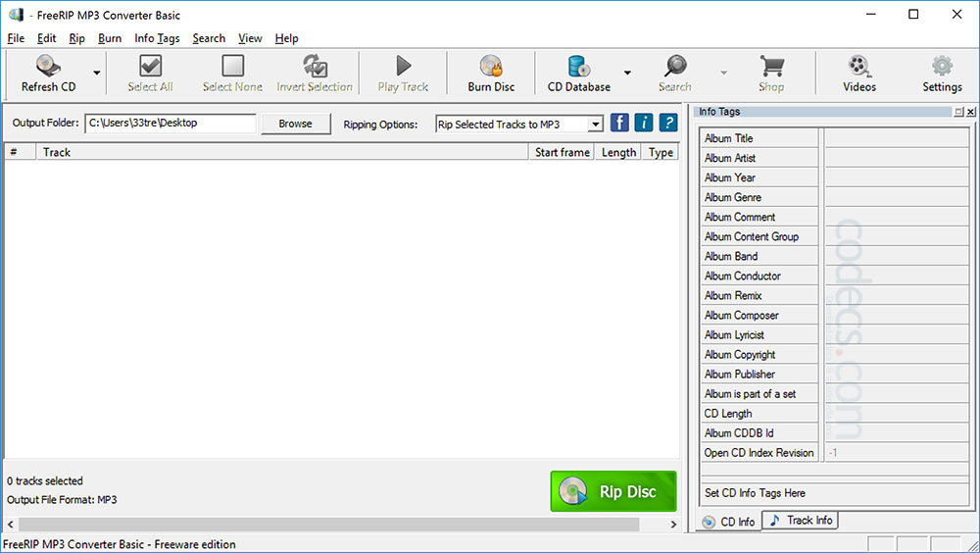Click the 0 tracks selected status text

point(45,481)
